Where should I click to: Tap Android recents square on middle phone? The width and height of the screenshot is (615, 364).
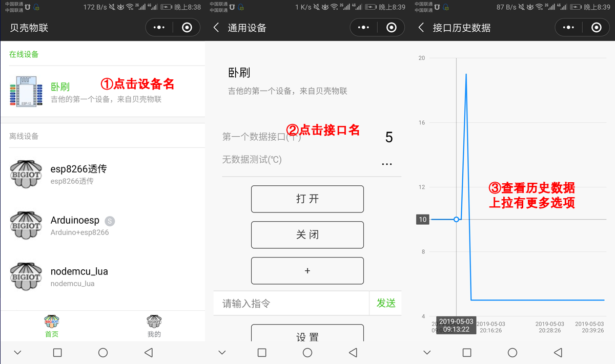(x=262, y=352)
